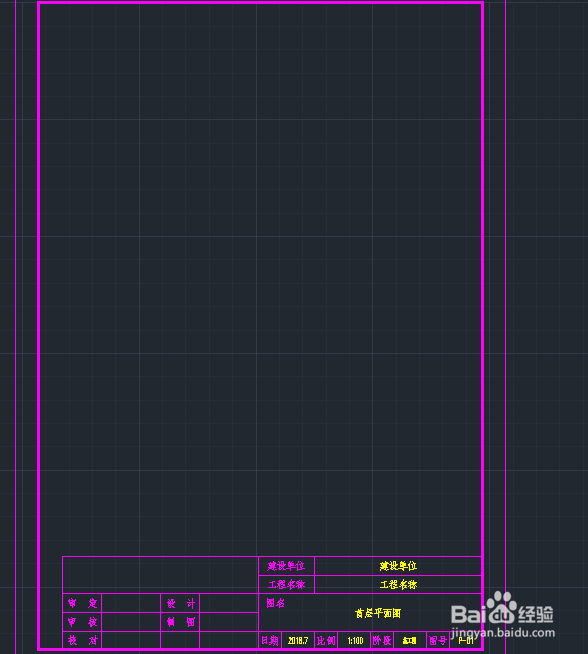Select the 审核 label
Image resolution: width=588 pixels, height=654 pixels.
(82, 622)
